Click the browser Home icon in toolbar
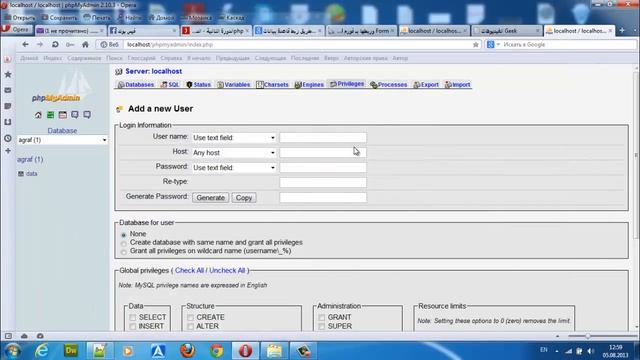 [85, 44]
